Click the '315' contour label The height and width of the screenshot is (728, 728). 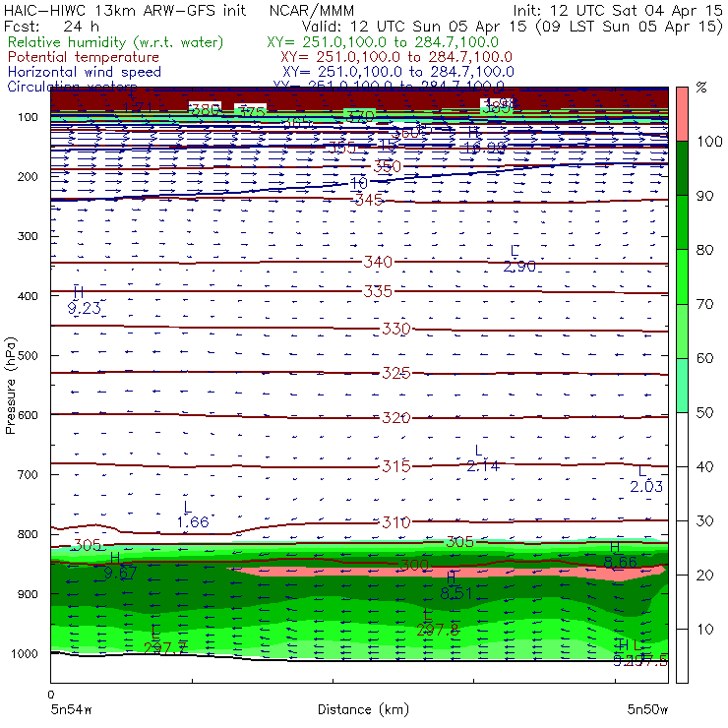pyautogui.click(x=396, y=466)
